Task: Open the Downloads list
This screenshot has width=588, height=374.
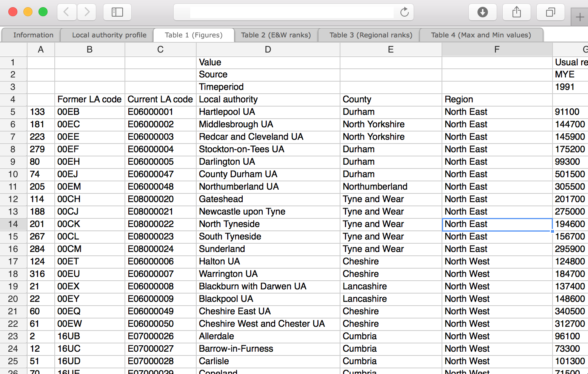Action: point(483,12)
